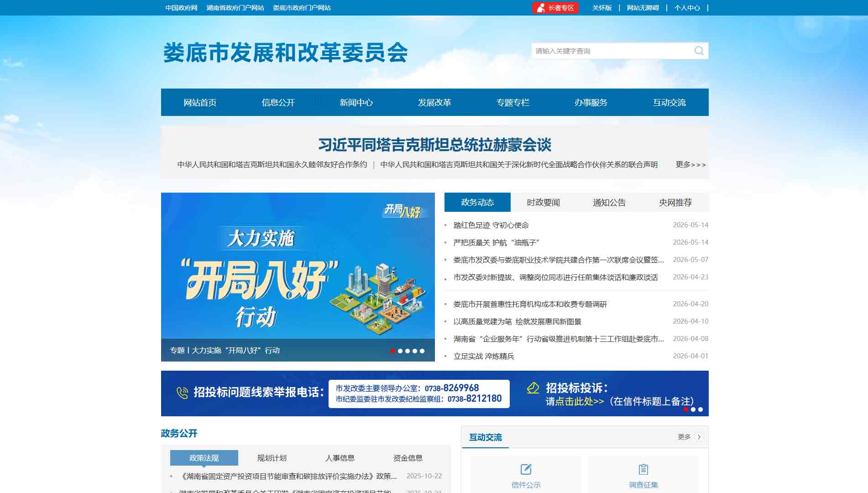Viewport: 868px width, 493px height.
Task: Click 请点击此处>> complaint link
Action: 575,401
